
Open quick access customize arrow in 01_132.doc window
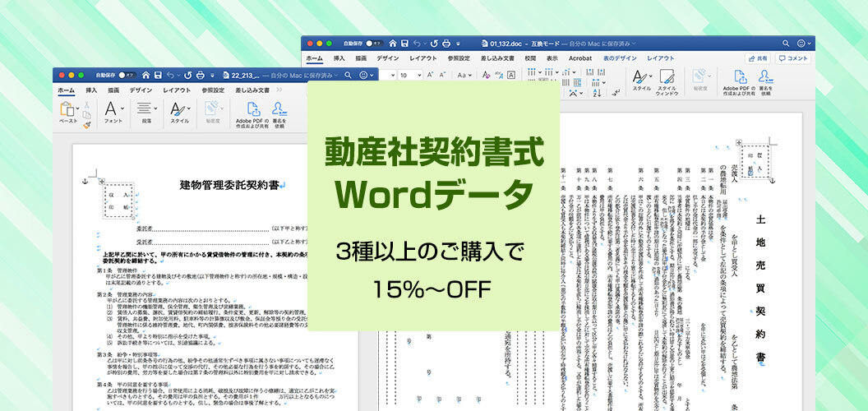(459, 44)
